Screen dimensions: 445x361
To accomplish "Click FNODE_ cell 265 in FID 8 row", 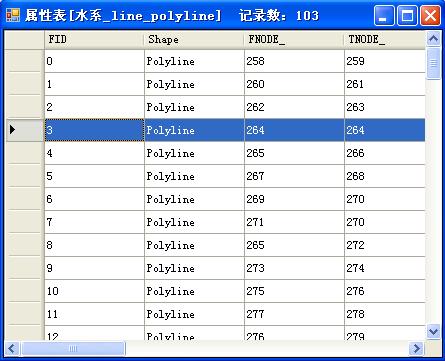I will coord(294,245).
